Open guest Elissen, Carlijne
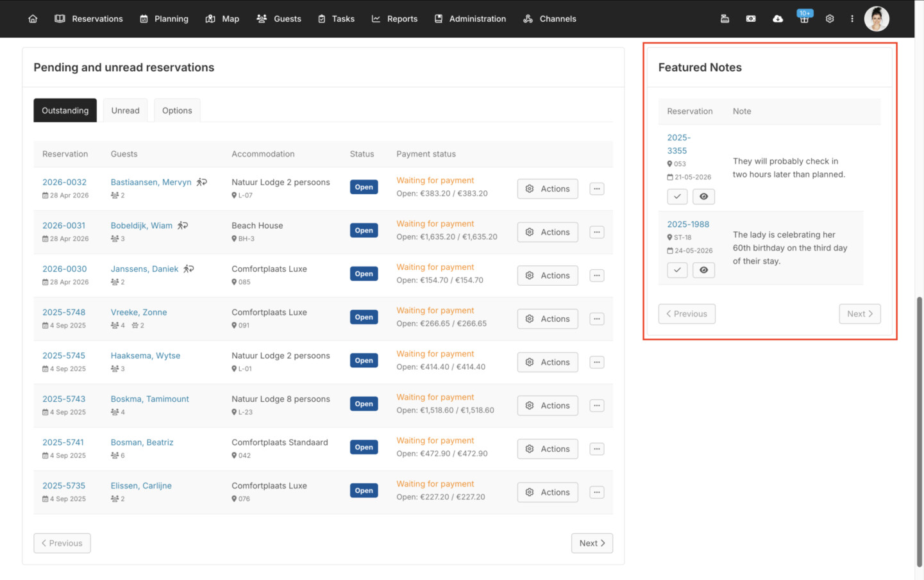The width and height of the screenshot is (924, 580). pyautogui.click(x=141, y=486)
